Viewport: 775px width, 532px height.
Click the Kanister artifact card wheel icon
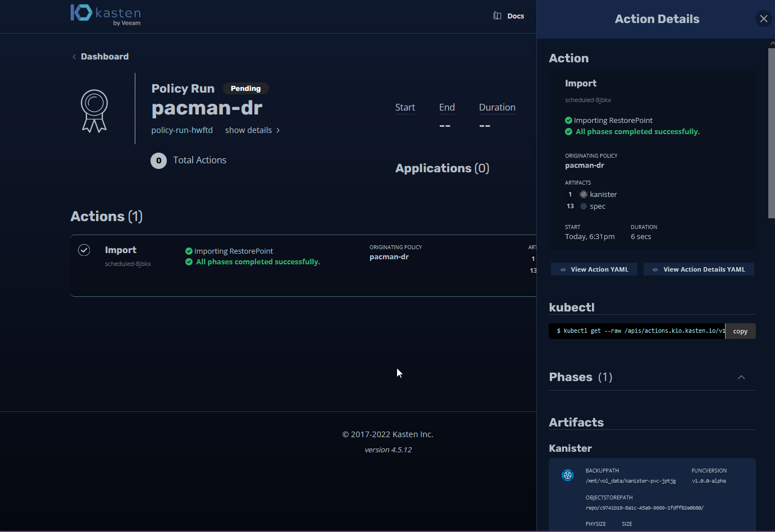568,475
